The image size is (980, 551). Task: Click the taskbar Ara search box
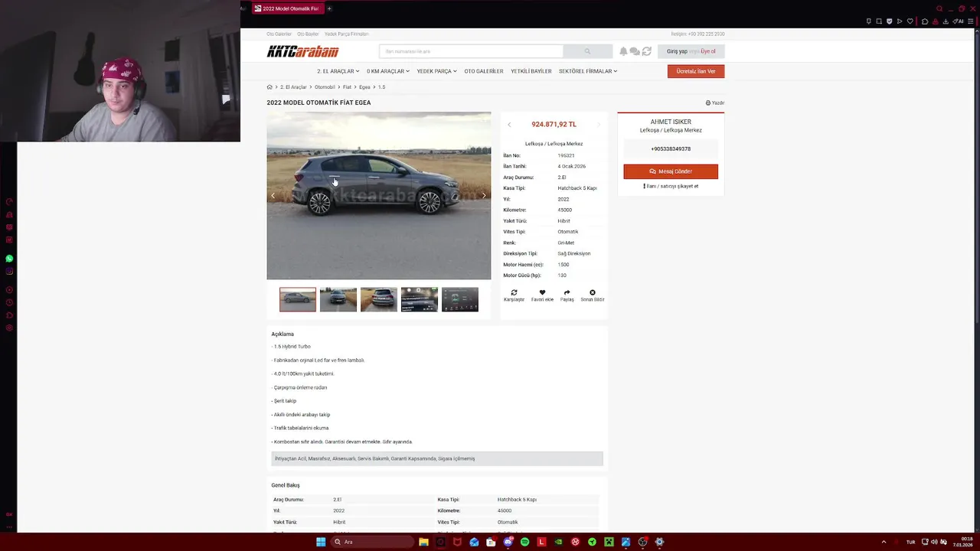tap(372, 542)
